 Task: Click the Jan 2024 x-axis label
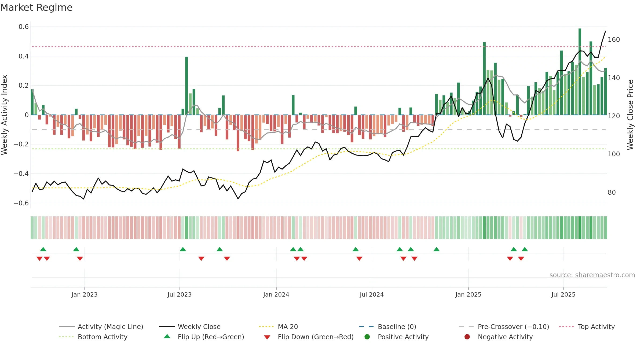tap(276, 294)
